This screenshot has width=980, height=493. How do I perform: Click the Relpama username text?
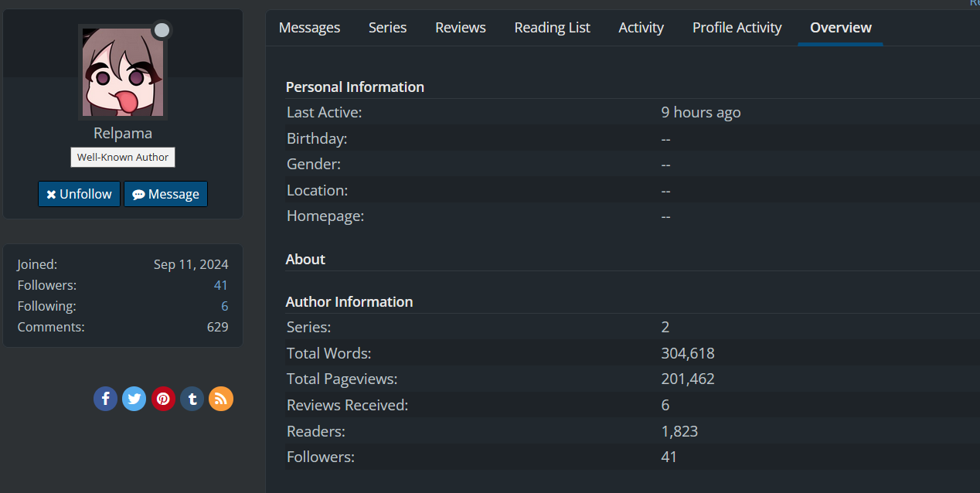point(123,133)
